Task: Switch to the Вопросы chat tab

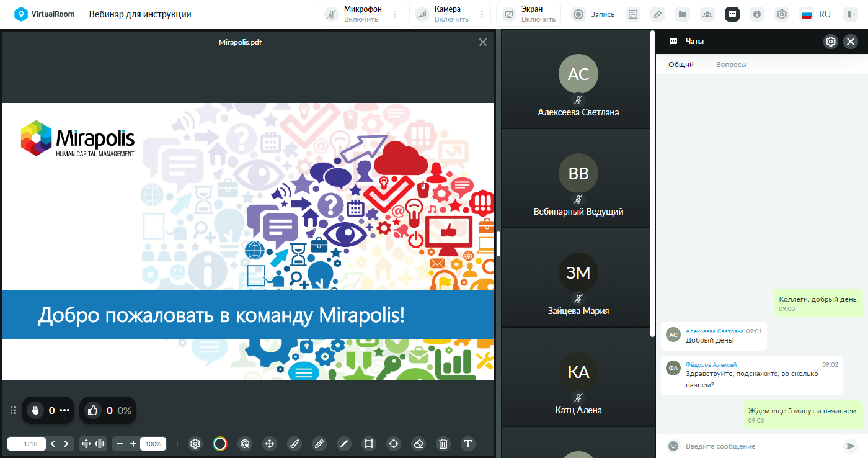Action: point(731,65)
